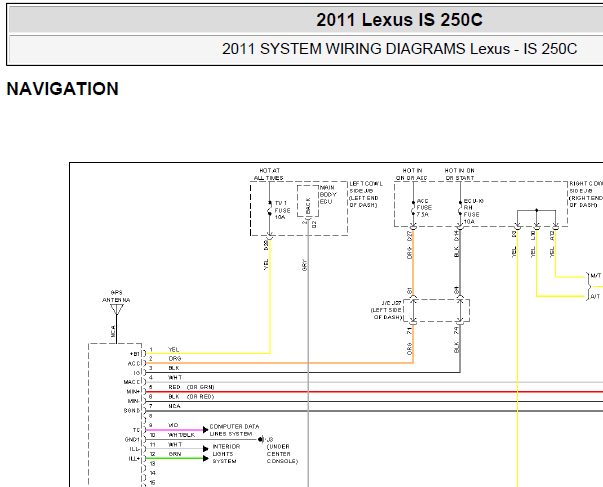Click the "ACC FUSE 7.5A" label
This screenshot has height=487, width=603.
click(x=424, y=208)
